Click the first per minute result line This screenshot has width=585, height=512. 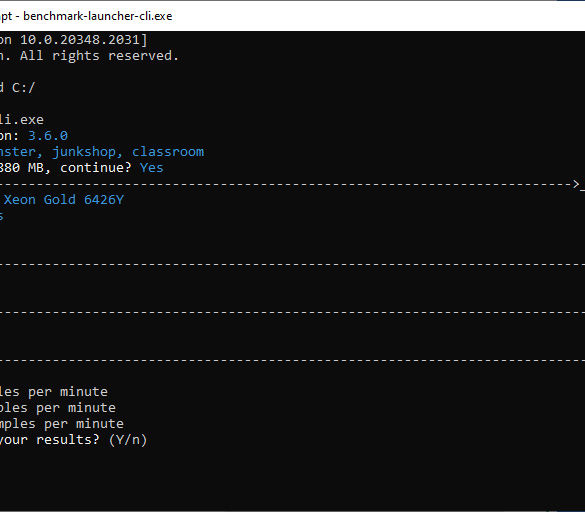(54, 391)
